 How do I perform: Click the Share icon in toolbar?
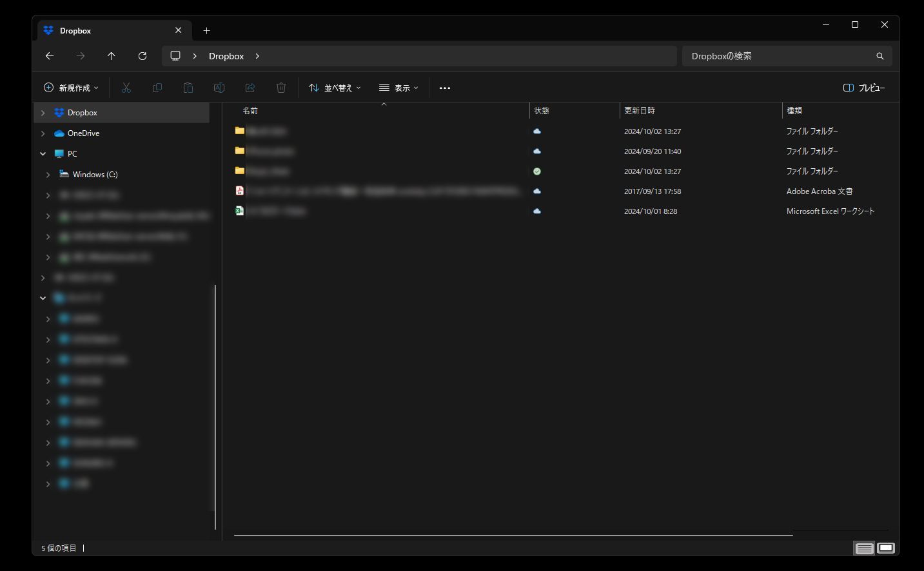tap(250, 88)
